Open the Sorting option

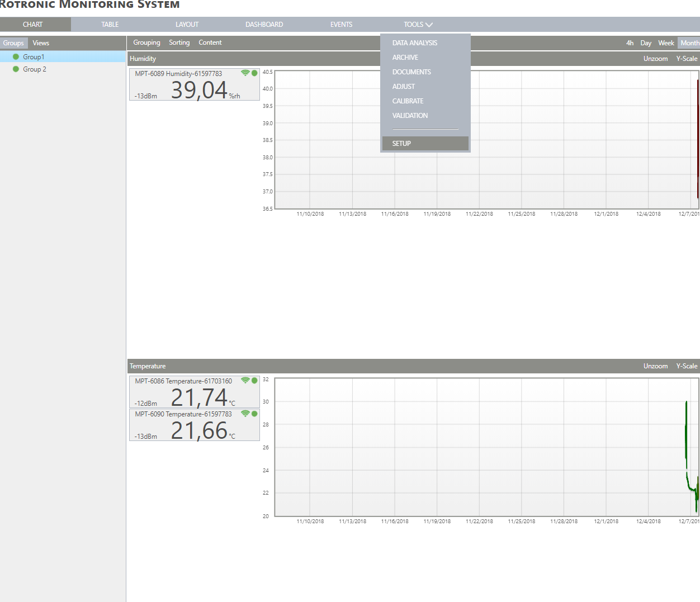(179, 42)
